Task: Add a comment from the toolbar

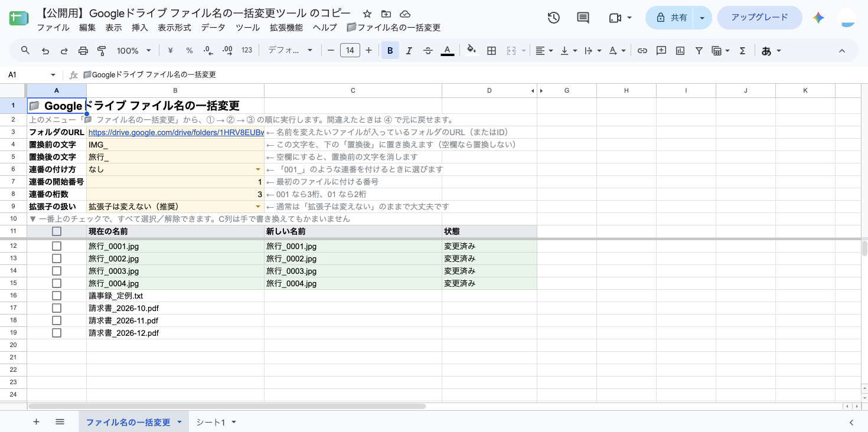Action: [661, 51]
